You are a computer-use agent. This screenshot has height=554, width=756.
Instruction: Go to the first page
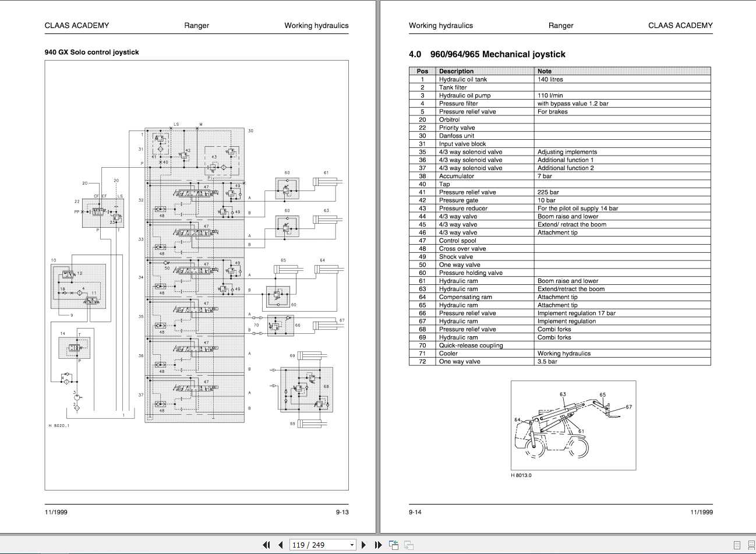click(x=266, y=545)
